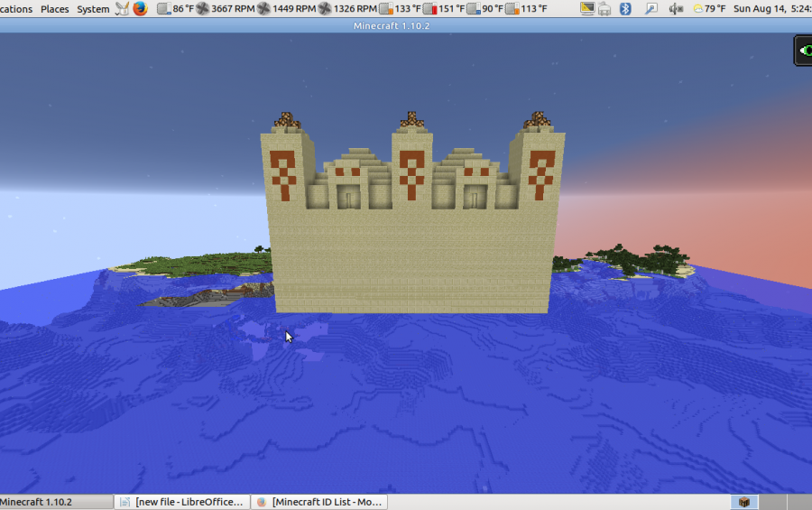Click the ore block atop the left tower

287,120
